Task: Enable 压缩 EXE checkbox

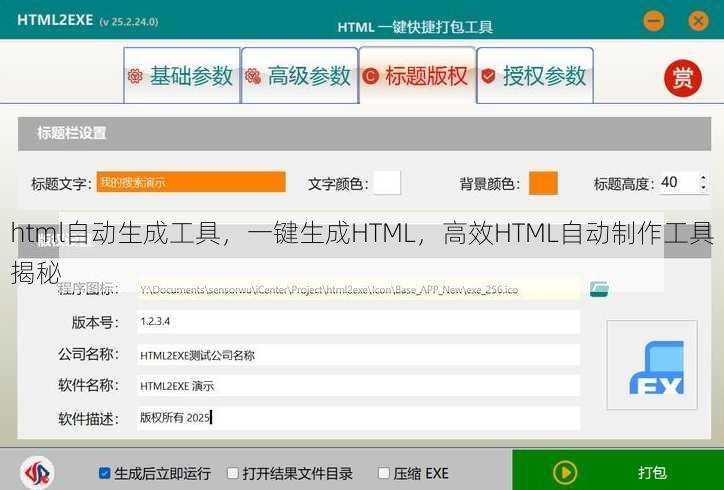Action: pyautogui.click(x=383, y=472)
